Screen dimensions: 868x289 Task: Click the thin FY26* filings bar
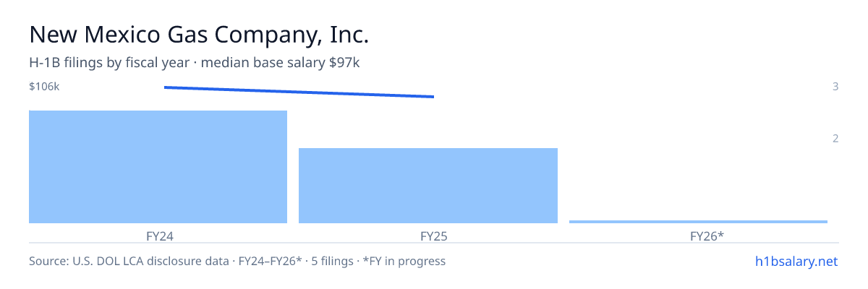coord(698,222)
